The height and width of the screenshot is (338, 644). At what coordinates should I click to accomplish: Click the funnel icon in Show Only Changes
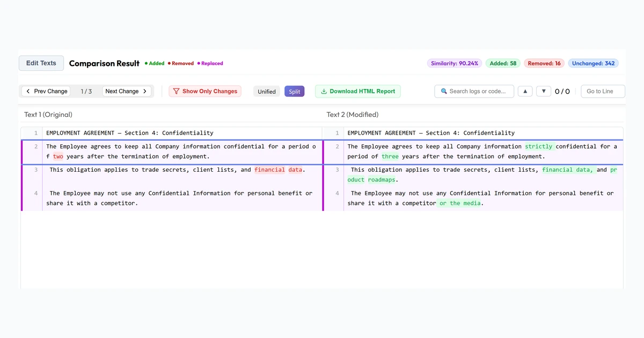click(x=176, y=91)
